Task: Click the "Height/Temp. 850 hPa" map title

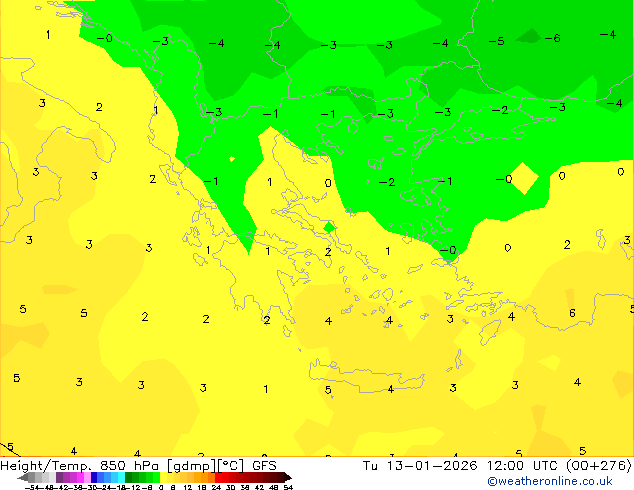Action: [x=80, y=466]
